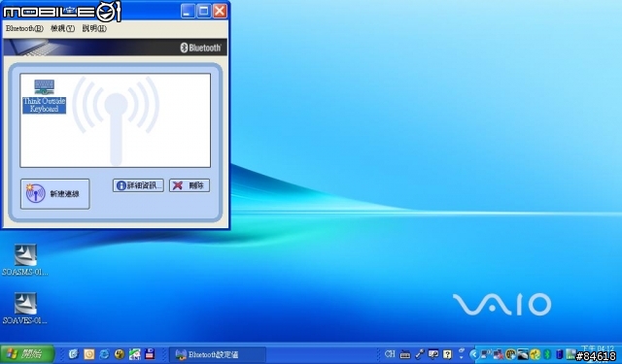Launch the green-white quick launch icon
The image size is (622, 364).
(x=134, y=353)
